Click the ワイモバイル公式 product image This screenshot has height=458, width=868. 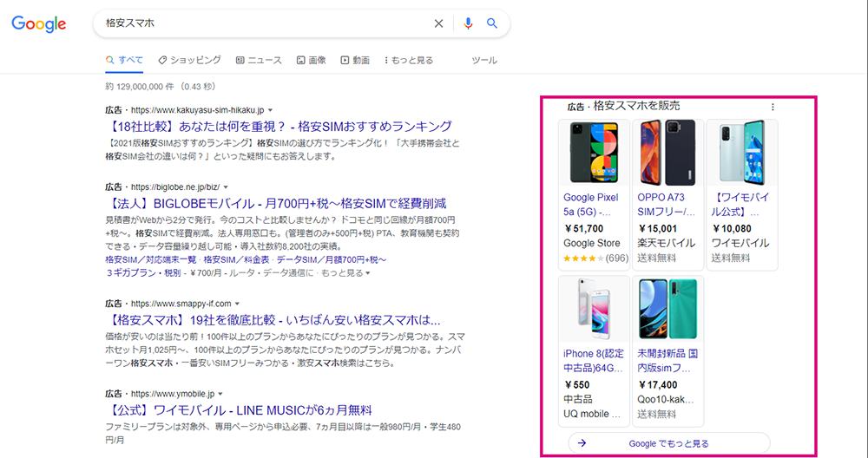742,153
